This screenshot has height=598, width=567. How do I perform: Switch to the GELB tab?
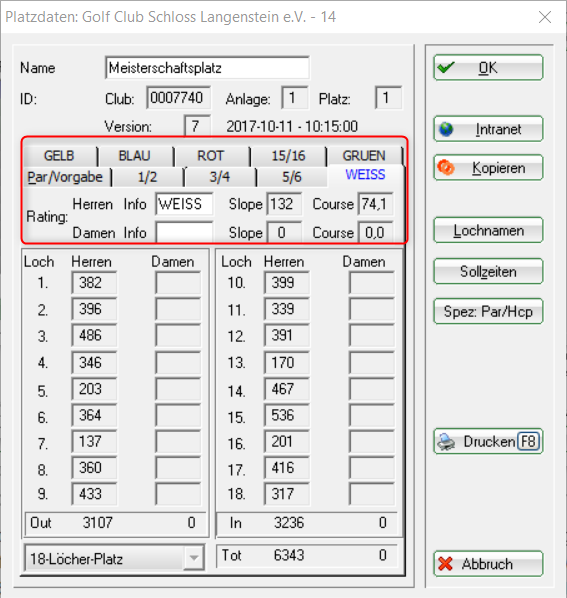click(59, 156)
